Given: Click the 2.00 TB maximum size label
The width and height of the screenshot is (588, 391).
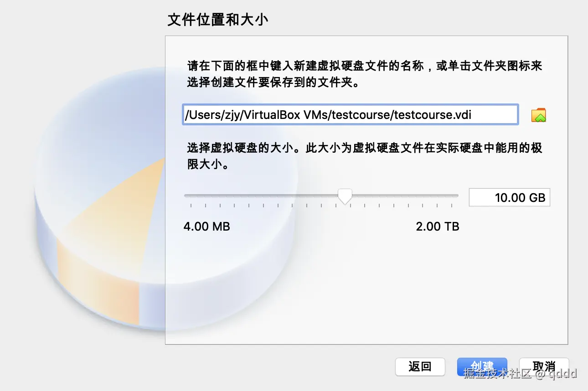Looking at the screenshot, I should pos(438,226).
